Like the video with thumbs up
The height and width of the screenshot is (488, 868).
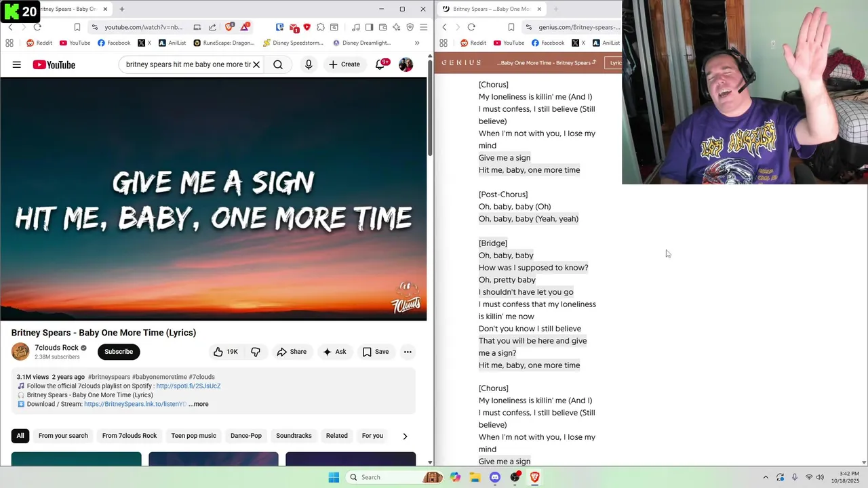(x=226, y=352)
